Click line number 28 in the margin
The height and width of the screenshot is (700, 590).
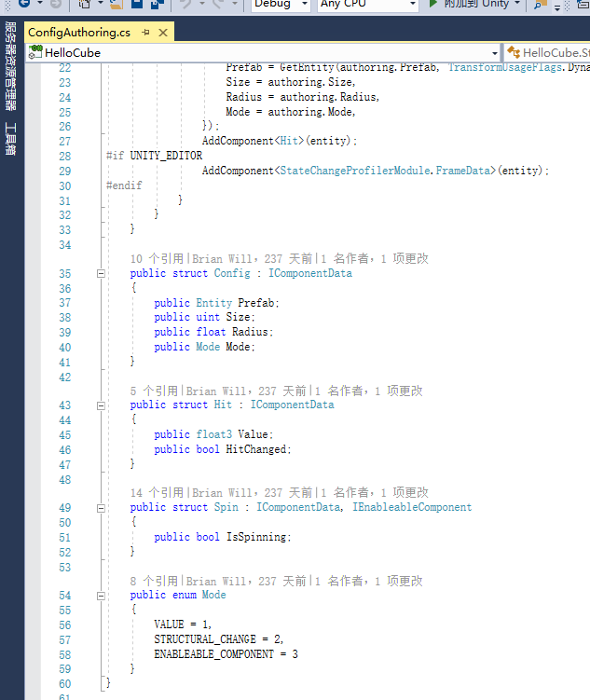pos(65,157)
